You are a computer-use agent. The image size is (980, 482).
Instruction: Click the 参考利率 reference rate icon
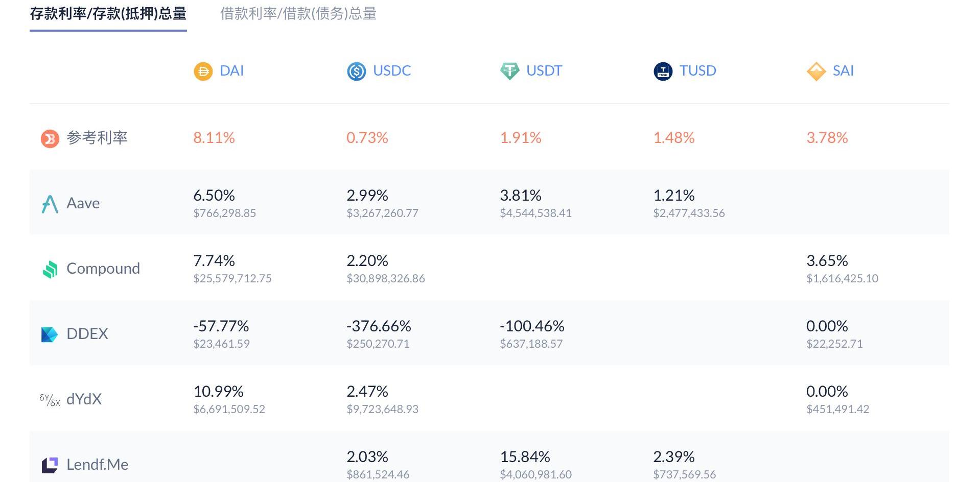[50, 138]
